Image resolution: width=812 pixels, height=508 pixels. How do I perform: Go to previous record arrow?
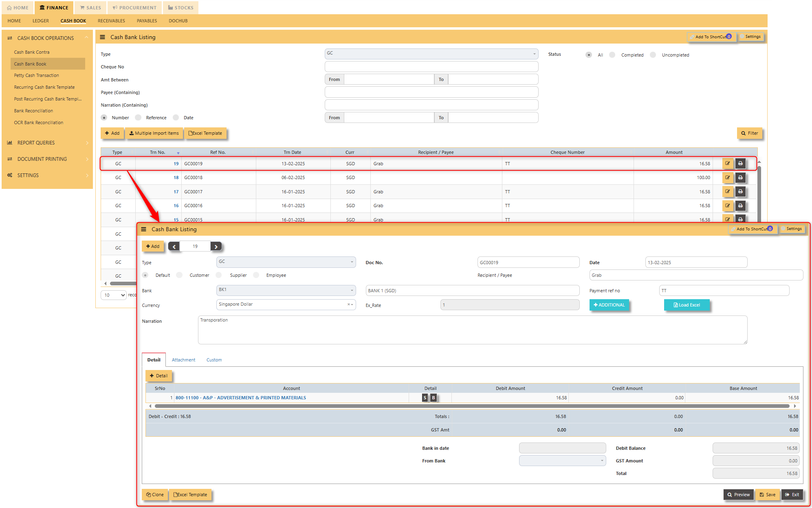(x=174, y=246)
